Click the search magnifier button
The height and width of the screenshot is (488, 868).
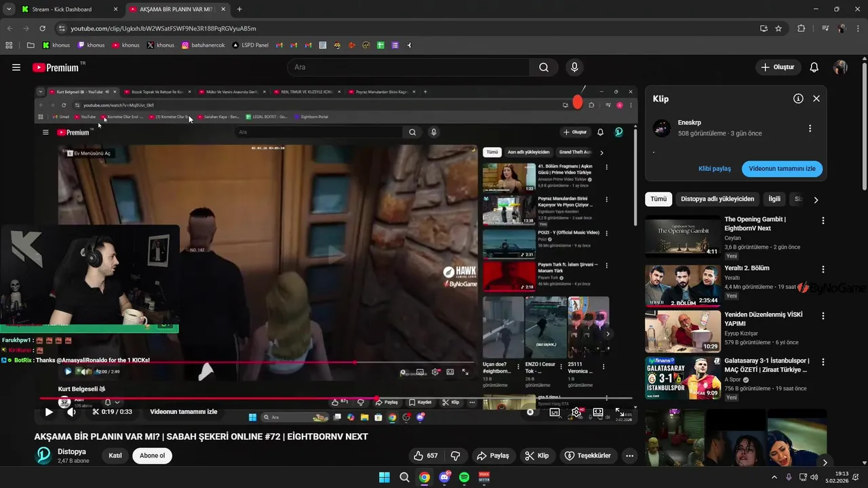(544, 67)
